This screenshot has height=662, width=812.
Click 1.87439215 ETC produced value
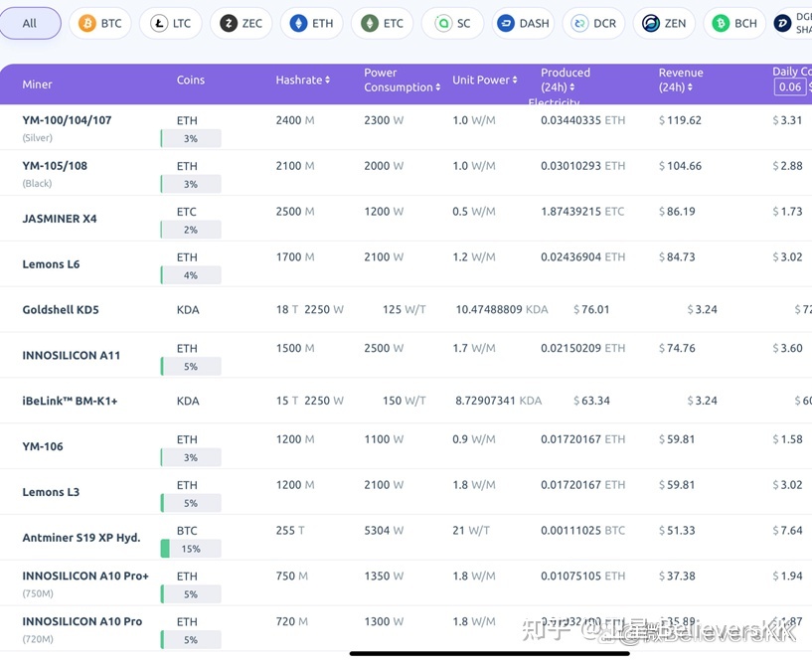click(582, 212)
